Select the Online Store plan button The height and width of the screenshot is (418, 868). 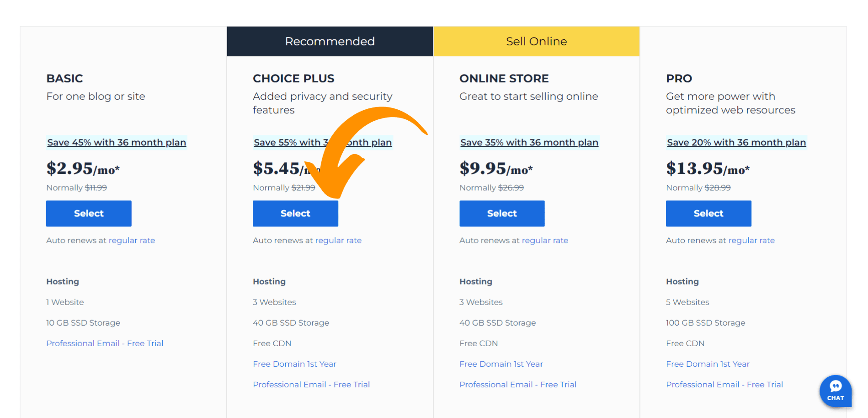click(502, 214)
